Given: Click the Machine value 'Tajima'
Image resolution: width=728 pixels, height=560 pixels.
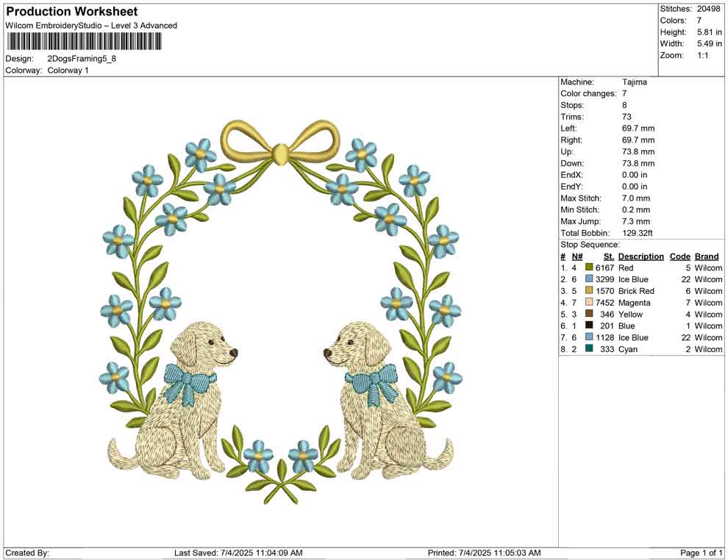Looking at the screenshot, I should 634,82.
